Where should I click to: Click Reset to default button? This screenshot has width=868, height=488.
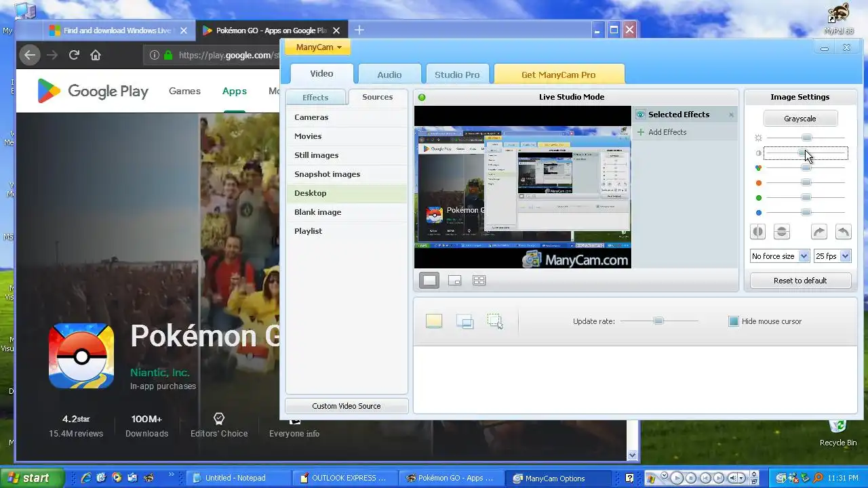pos(800,281)
